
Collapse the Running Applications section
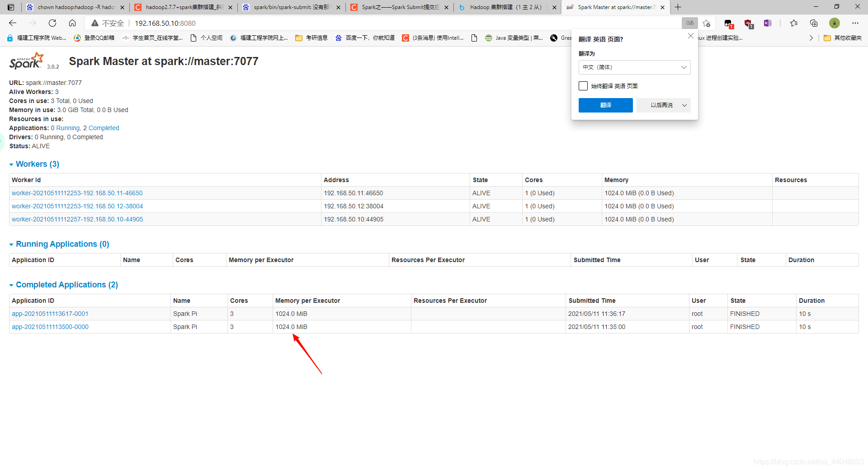click(x=59, y=244)
